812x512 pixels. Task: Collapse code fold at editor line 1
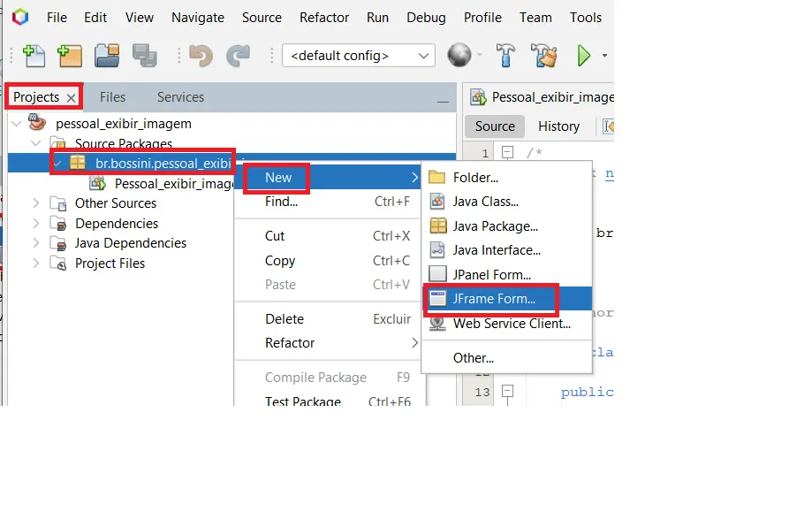click(x=507, y=152)
